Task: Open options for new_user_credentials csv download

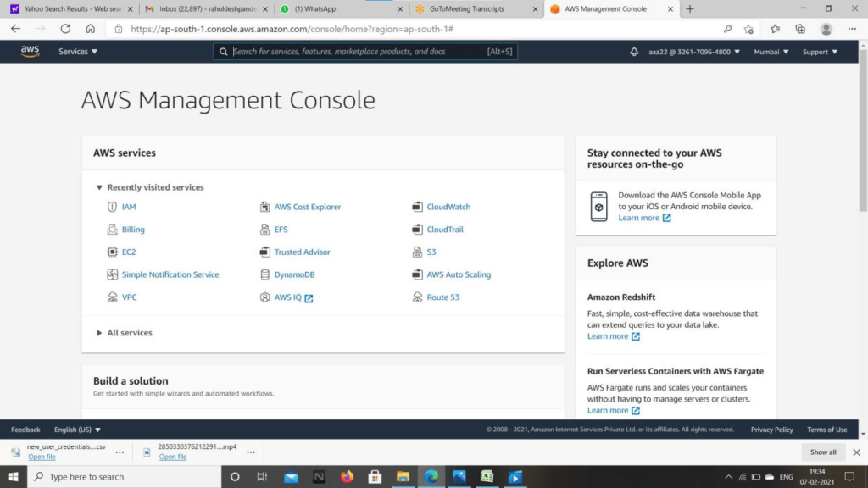Action: pyautogui.click(x=120, y=452)
